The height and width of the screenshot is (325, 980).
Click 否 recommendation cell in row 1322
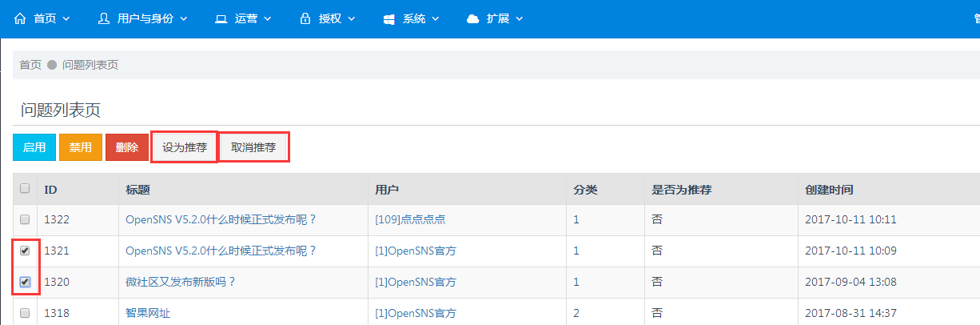[x=657, y=219]
